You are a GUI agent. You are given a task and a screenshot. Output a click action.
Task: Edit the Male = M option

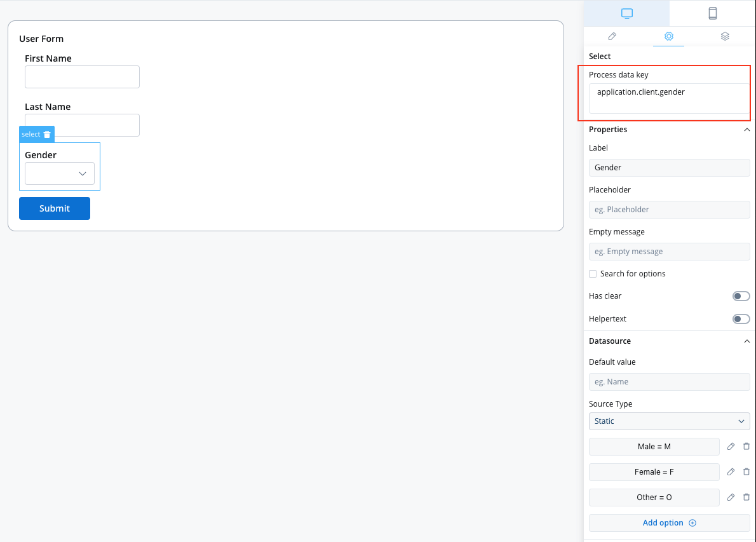pos(731,447)
